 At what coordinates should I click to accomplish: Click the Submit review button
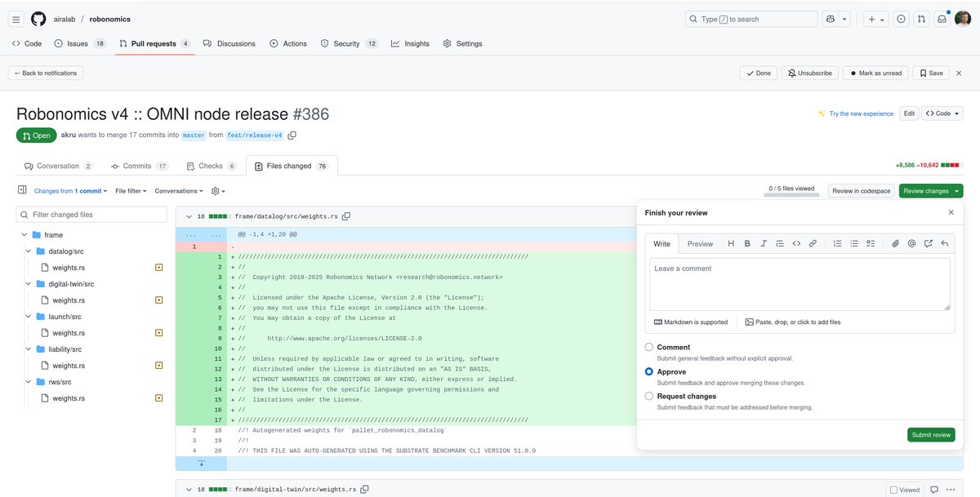pyautogui.click(x=931, y=435)
